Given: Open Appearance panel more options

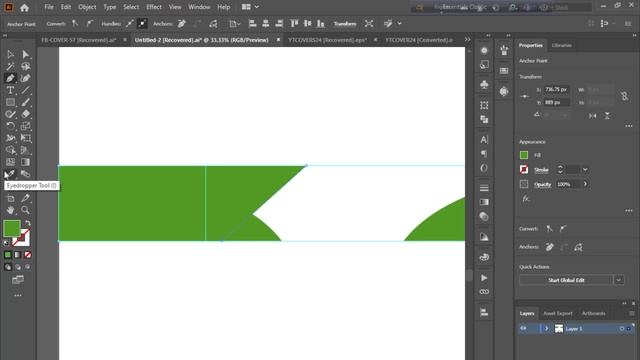Looking at the screenshot, I should tap(629, 211).
